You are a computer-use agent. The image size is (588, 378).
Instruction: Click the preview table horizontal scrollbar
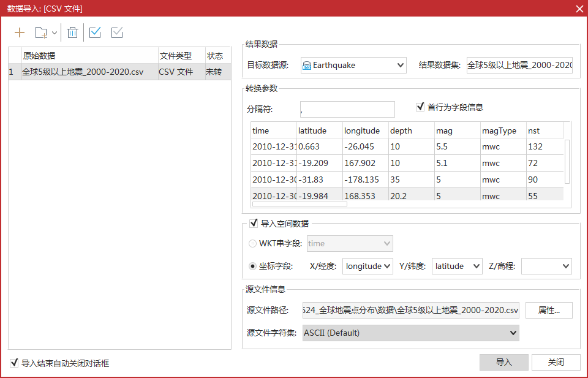coord(300,205)
